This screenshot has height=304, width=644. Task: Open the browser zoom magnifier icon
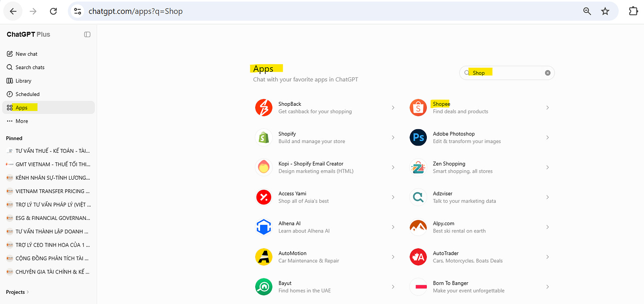tap(587, 12)
